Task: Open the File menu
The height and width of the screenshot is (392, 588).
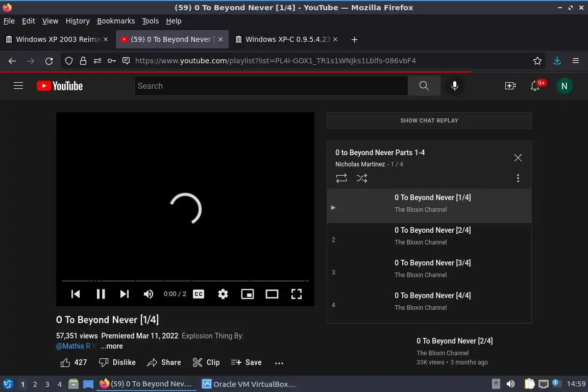Action: pyautogui.click(x=9, y=21)
